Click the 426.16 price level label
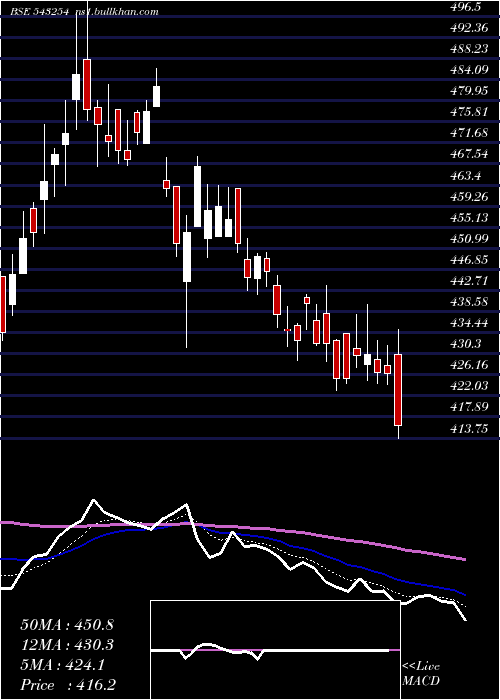This screenshot has height=700, width=500. tap(469, 365)
